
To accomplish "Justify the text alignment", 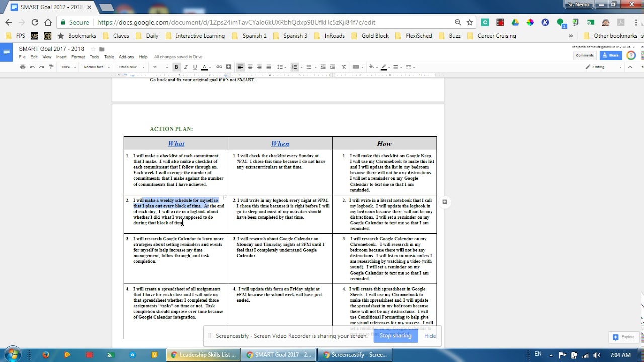I will click(269, 67).
